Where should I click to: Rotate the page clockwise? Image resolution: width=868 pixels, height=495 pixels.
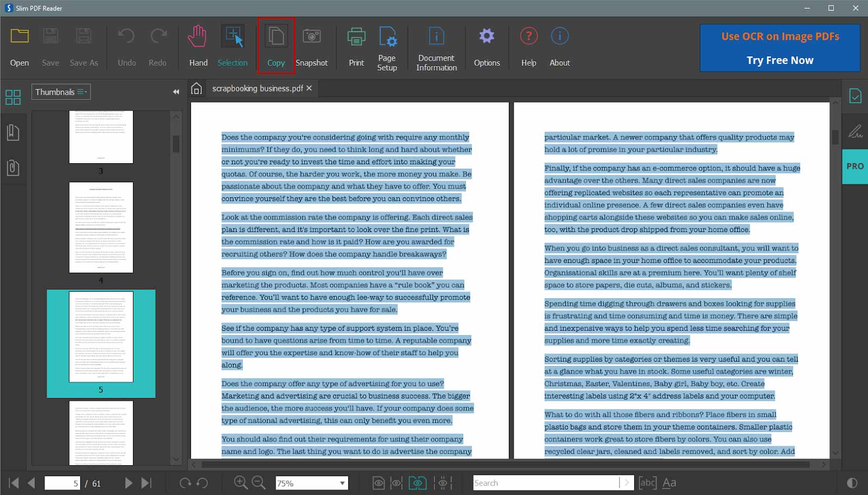tap(185, 483)
